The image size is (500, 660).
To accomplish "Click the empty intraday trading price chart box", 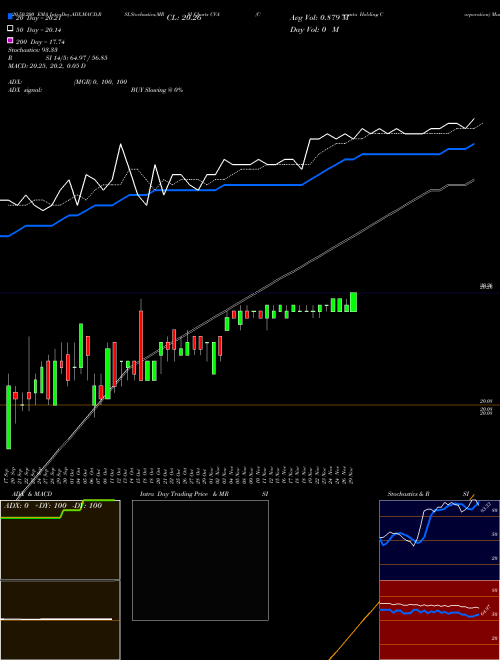I will tap(200, 560).
